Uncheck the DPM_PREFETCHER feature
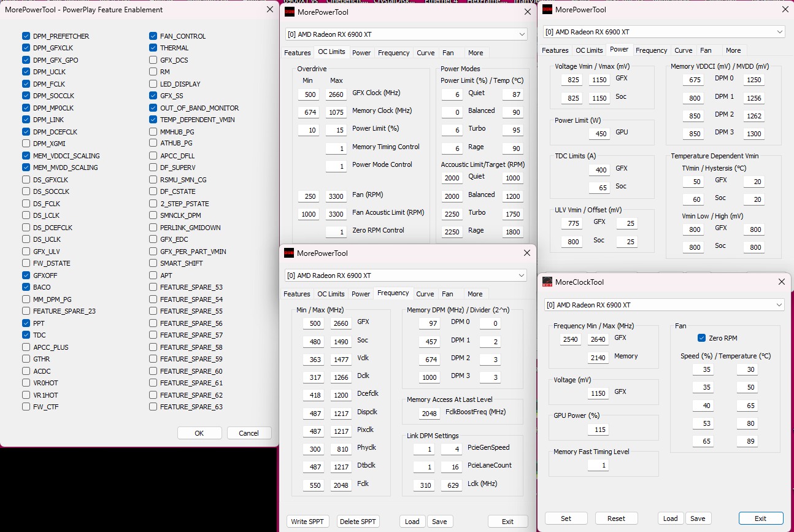 [x=26, y=36]
